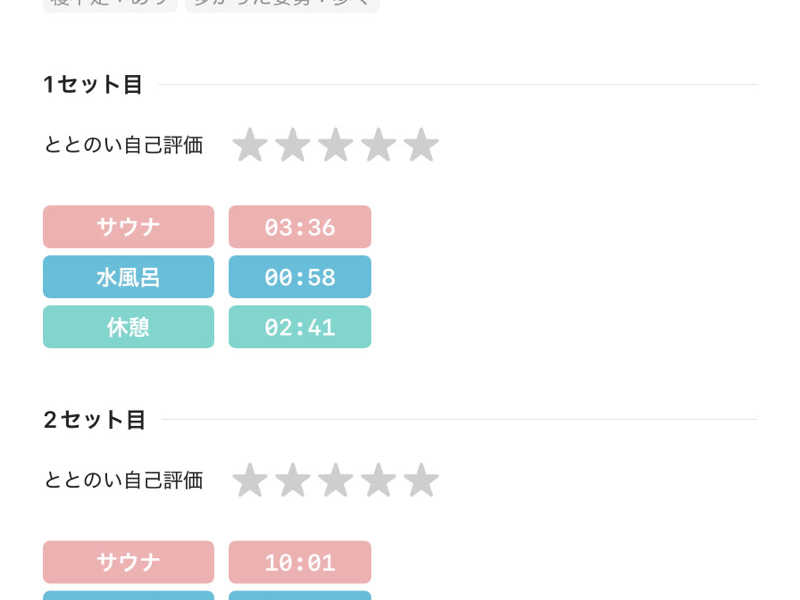Click the left gray tag at the top
The width and height of the screenshot is (800, 600).
point(110,5)
